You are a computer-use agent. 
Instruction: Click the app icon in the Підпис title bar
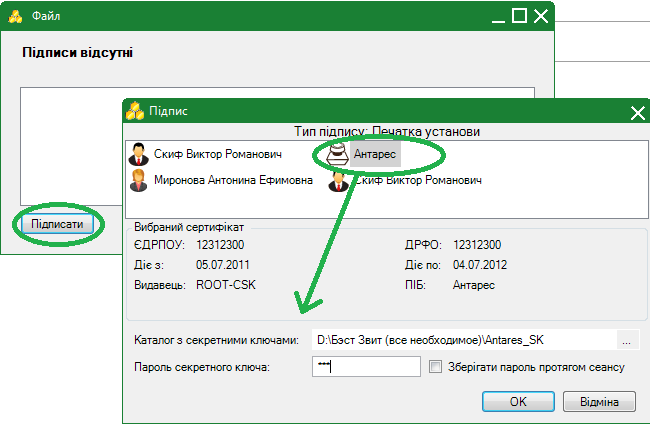coord(135,111)
